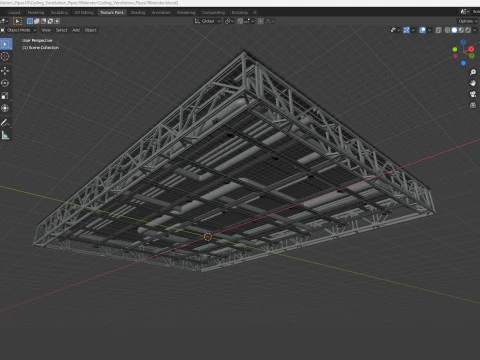Screen dimensions: 480x360
Task: Click the camera view icon
Action: (473, 94)
